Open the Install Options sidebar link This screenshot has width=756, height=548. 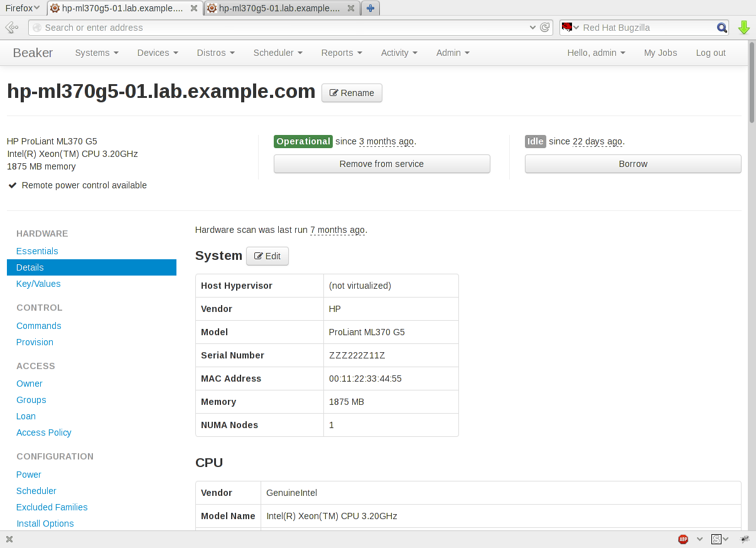[x=45, y=524]
